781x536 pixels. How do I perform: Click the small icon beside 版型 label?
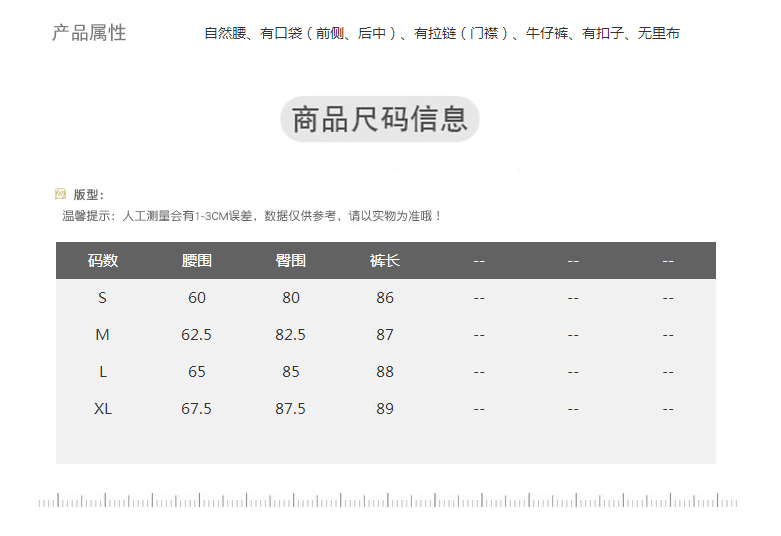pos(61,194)
